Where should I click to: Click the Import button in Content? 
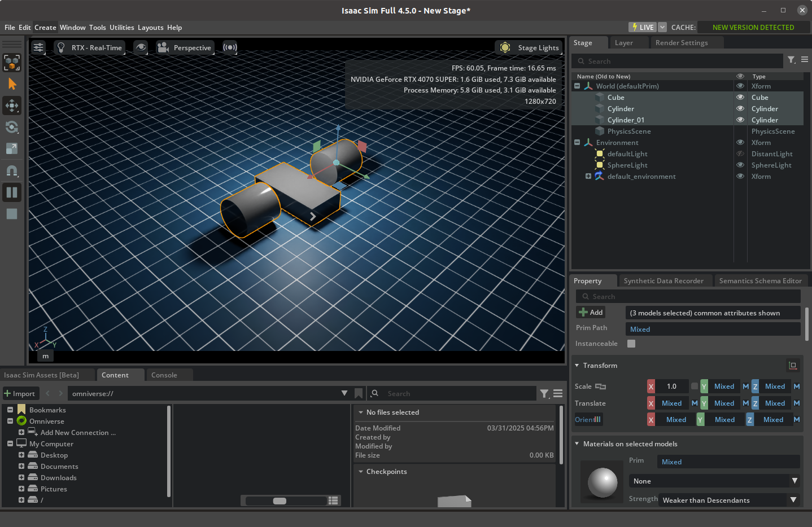tap(19, 393)
